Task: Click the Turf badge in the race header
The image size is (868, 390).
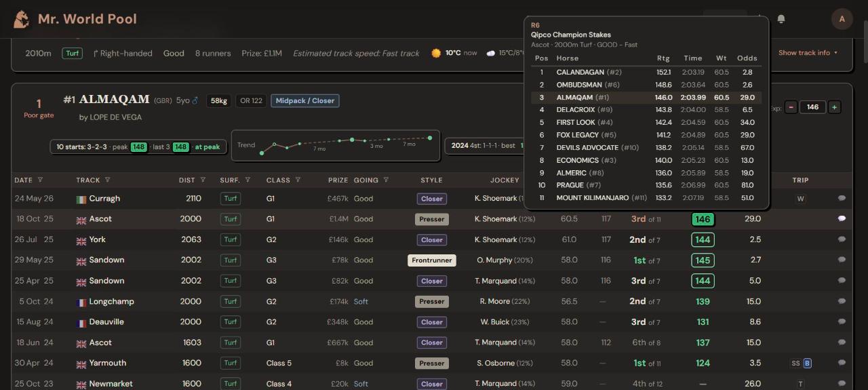Action: point(73,53)
